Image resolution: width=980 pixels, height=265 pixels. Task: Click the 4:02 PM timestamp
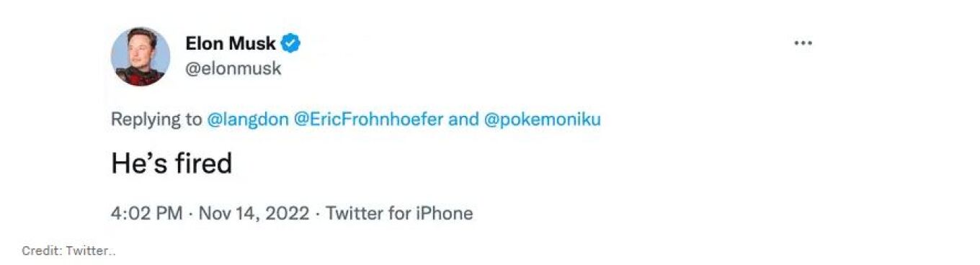[x=146, y=214]
